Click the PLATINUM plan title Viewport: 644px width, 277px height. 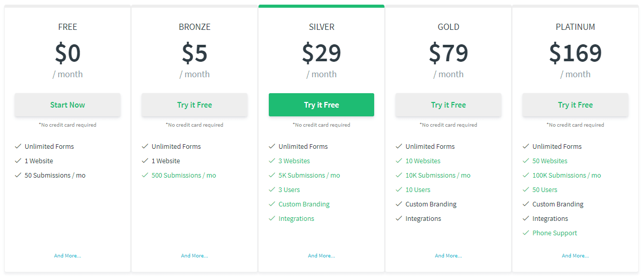(x=575, y=27)
